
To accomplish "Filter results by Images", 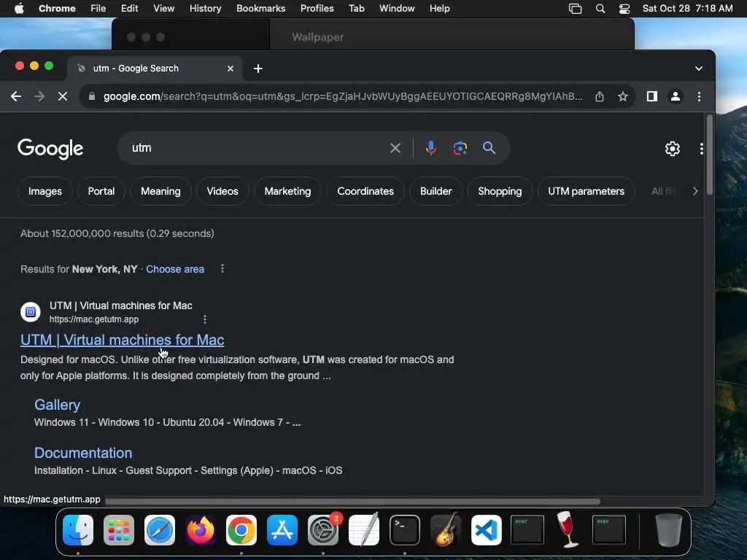I will (x=44, y=192).
